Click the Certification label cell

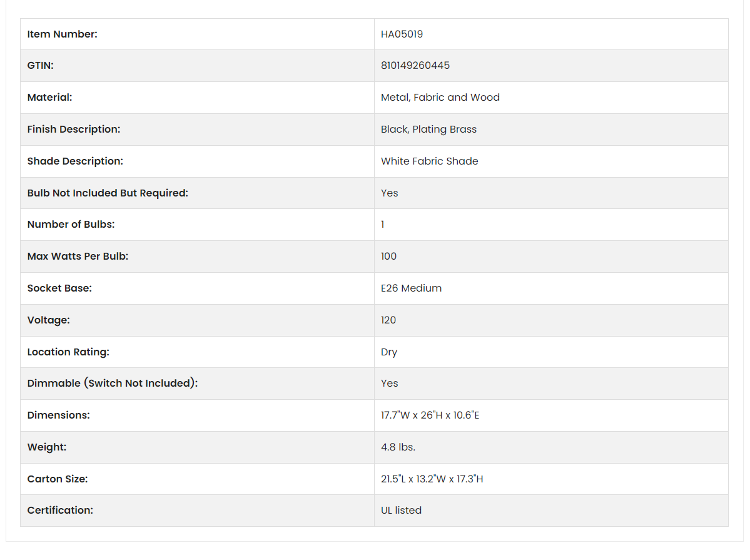tap(197, 511)
